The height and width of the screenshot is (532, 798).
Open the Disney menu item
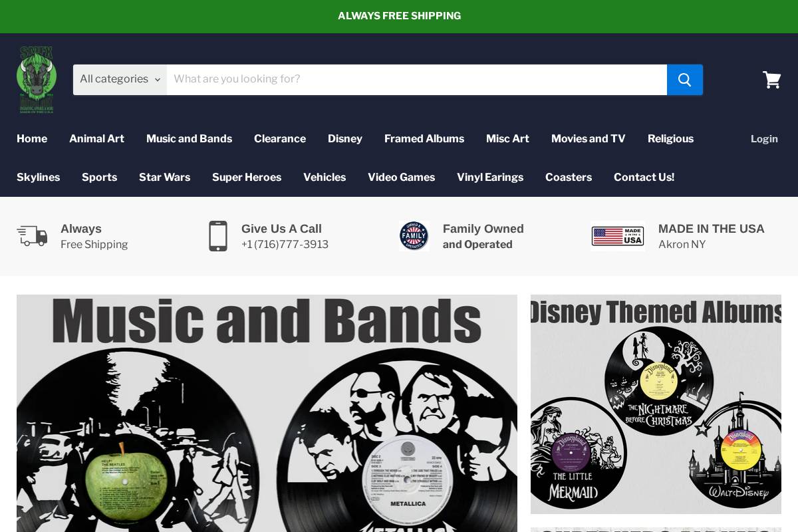345,139
